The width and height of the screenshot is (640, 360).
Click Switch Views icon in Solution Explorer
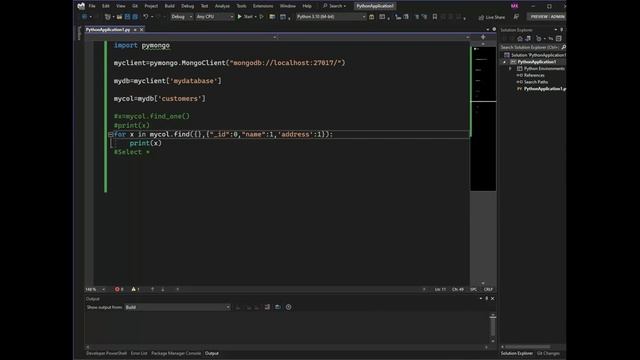[x=528, y=39]
